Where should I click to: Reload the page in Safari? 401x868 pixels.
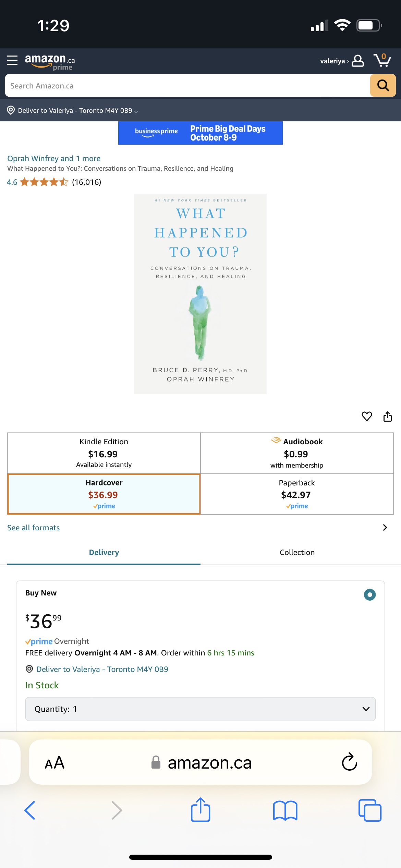click(x=349, y=762)
